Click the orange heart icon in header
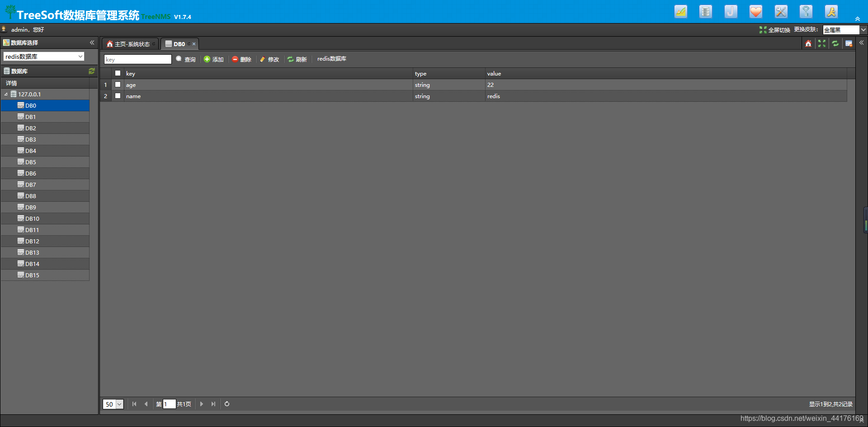 tap(756, 12)
